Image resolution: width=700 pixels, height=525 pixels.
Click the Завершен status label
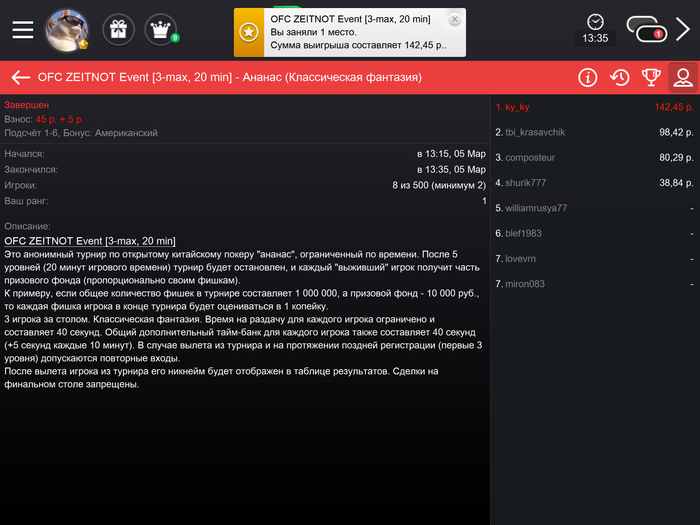(x=27, y=105)
